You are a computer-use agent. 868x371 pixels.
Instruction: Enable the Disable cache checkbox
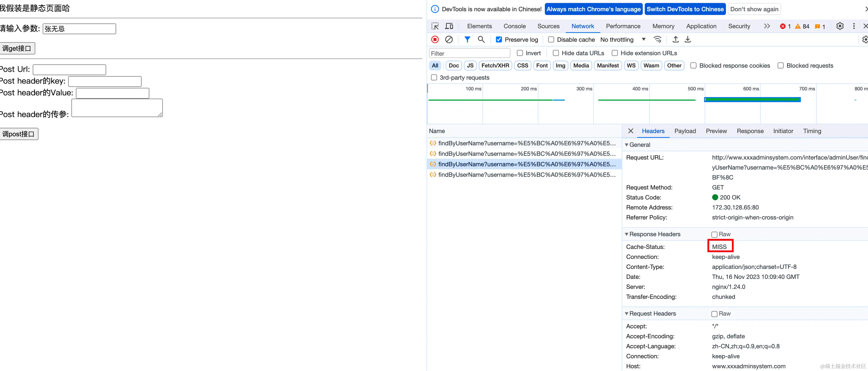(x=551, y=40)
